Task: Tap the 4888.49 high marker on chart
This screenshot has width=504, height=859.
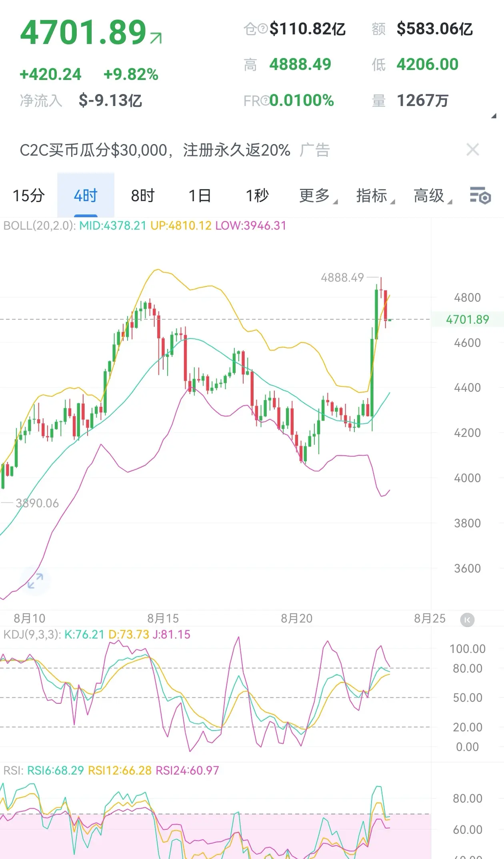Action: coord(342,277)
